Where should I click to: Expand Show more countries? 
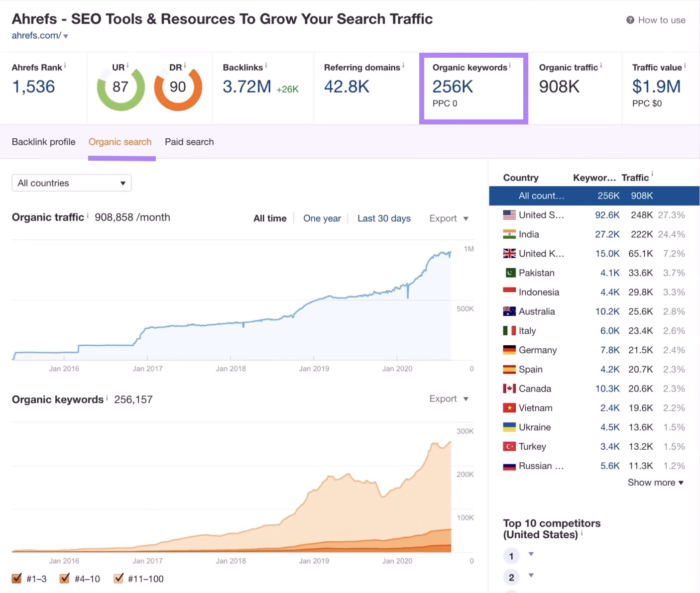coord(656,483)
